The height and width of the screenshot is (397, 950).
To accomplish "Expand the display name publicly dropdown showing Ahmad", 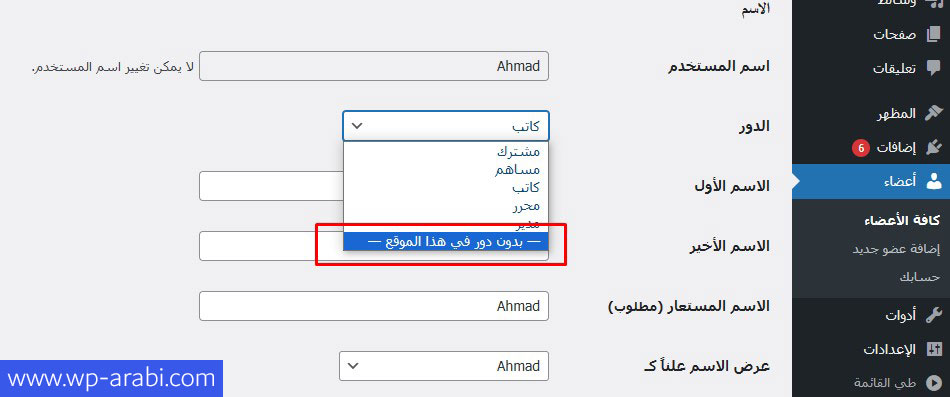I will pos(443,366).
